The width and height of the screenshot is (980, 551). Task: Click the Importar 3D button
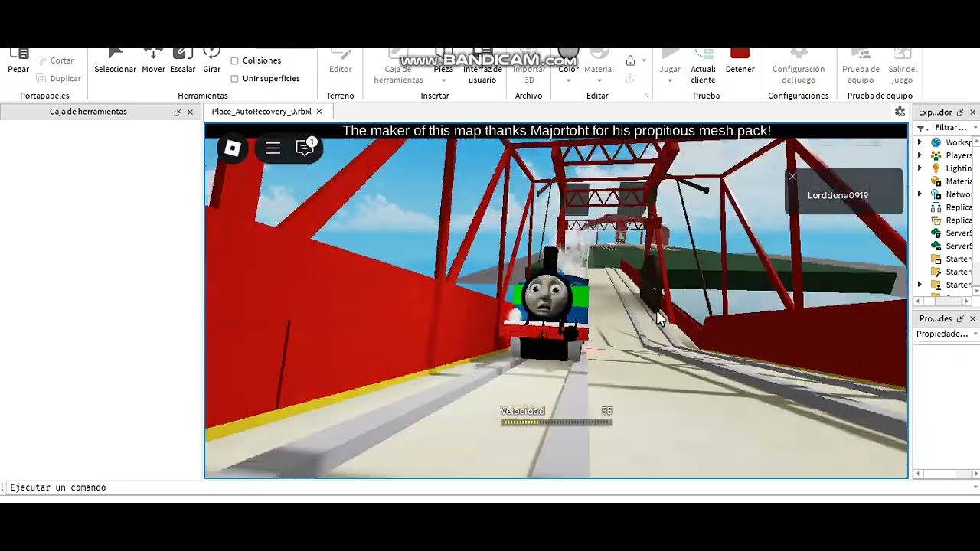coord(529,67)
